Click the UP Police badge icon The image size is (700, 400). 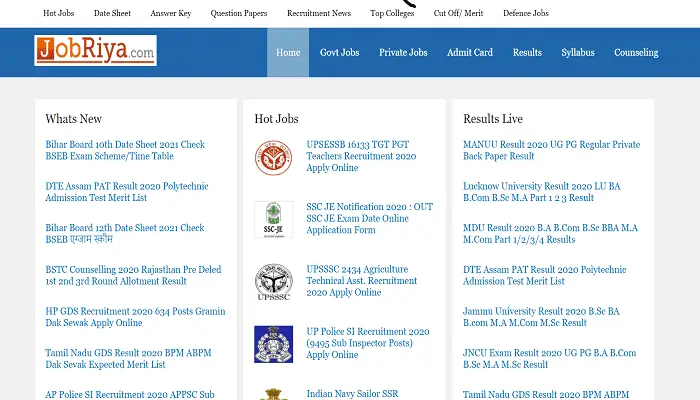pyautogui.click(x=274, y=344)
